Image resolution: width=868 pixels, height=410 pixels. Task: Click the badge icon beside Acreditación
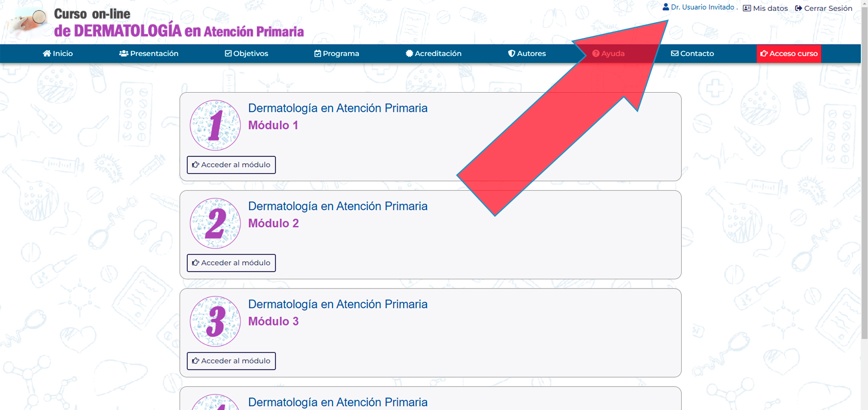[409, 54]
